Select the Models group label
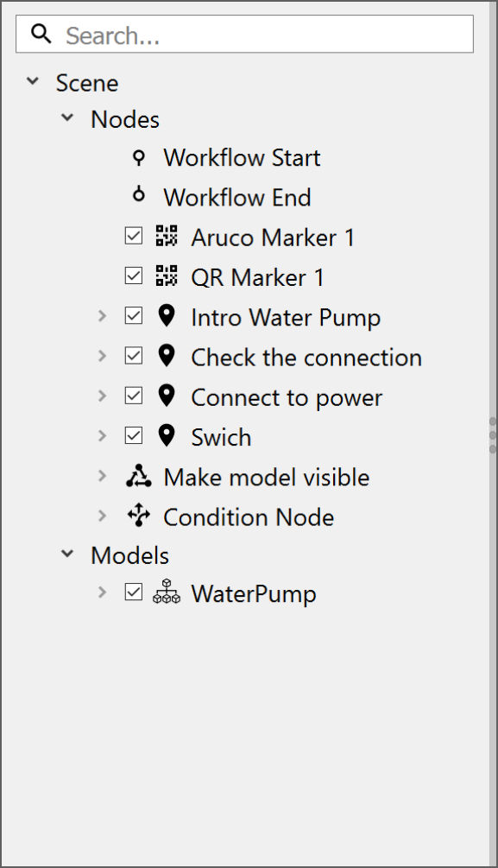 (129, 555)
